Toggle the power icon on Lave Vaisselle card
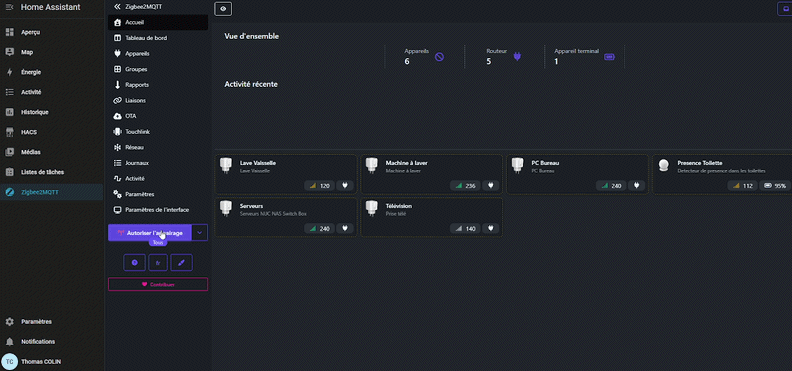This screenshot has width=792, height=371. pos(345,186)
